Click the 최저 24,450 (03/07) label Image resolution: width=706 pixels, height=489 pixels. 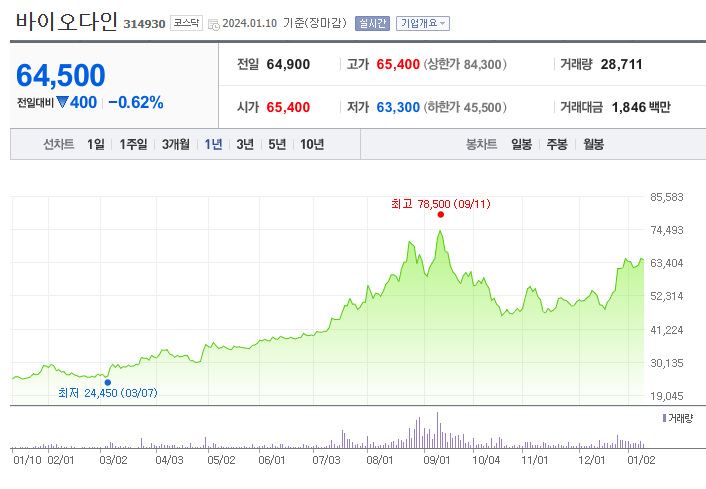pos(108,393)
